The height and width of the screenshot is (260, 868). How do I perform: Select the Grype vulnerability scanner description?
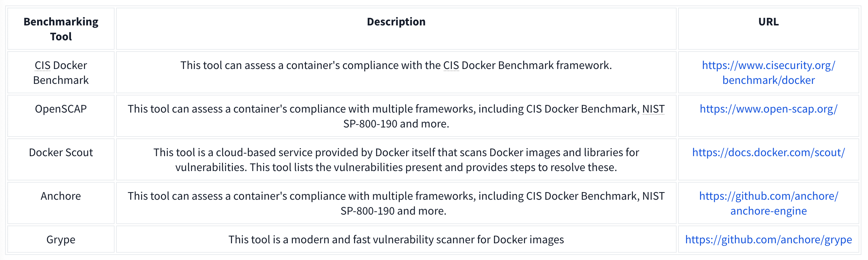(396, 240)
